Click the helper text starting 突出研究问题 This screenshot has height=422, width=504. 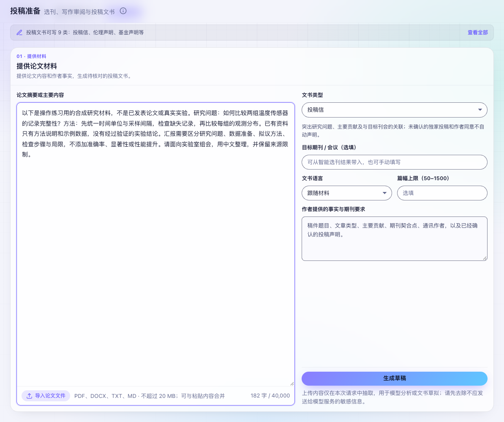pyautogui.click(x=393, y=131)
